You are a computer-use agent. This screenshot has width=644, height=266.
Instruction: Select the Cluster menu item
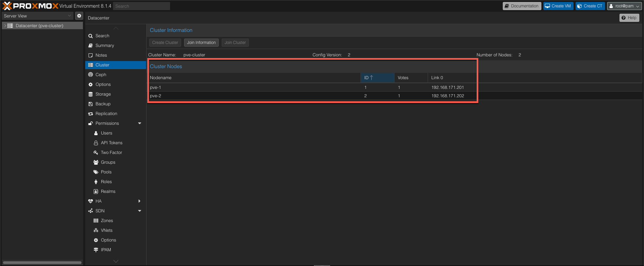coord(116,65)
